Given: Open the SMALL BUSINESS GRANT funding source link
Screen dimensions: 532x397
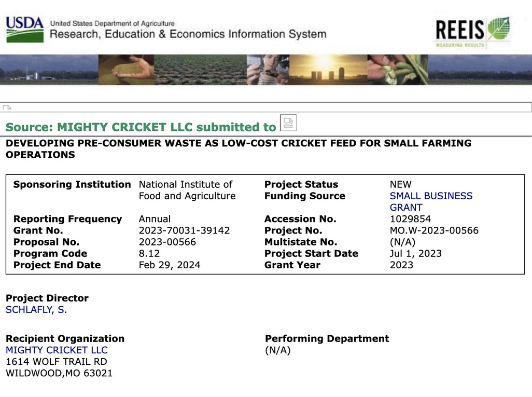Looking at the screenshot, I should 431,201.
